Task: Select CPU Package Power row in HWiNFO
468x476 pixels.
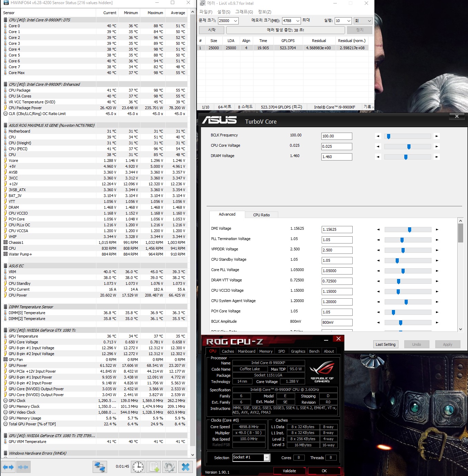Action: tap(95, 108)
